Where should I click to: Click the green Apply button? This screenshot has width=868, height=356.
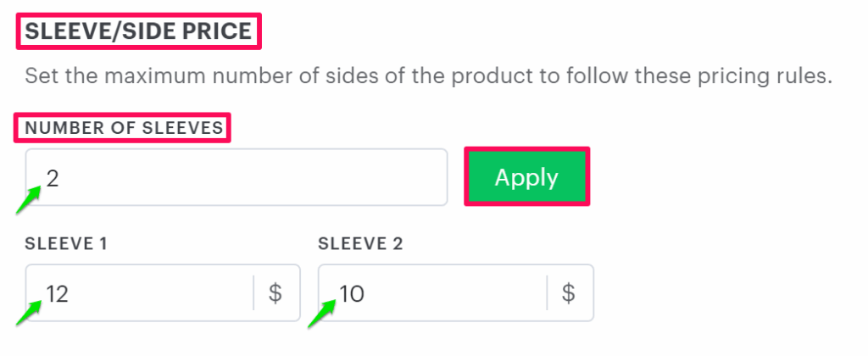pyautogui.click(x=526, y=177)
